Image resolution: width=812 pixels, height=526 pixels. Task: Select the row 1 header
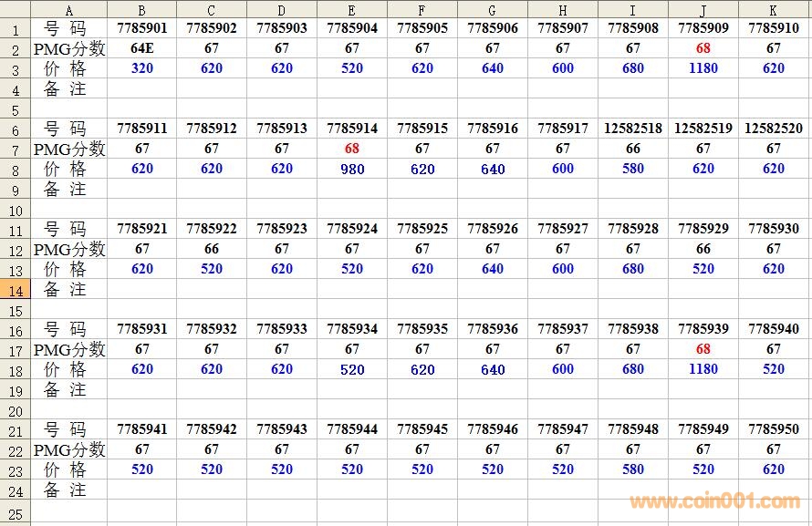(x=16, y=28)
